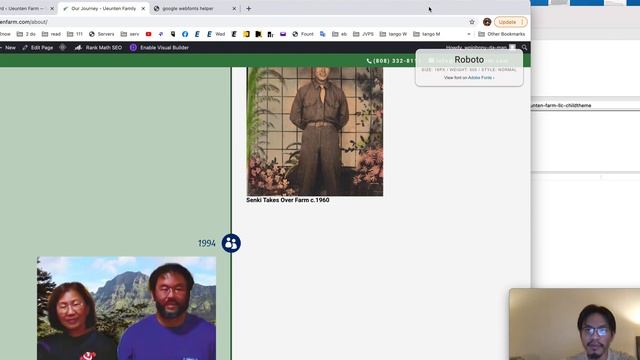Switch to the google webfonts helper tab
The height and width of the screenshot is (360, 640).
(188, 9)
